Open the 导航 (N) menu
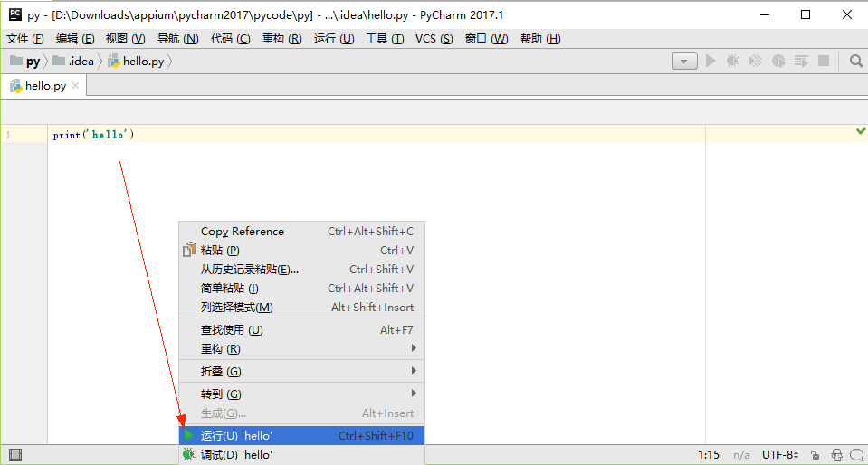This screenshot has width=868, height=465. click(177, 39)
